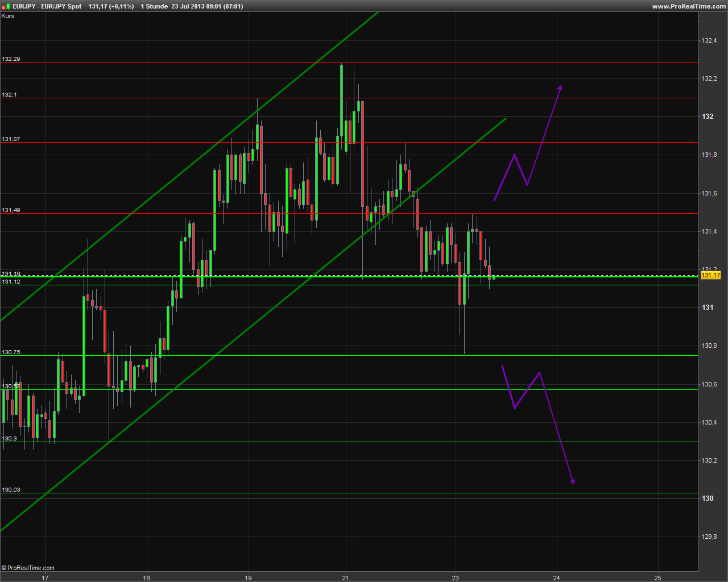728x582 pixels.
Task: Select date 24 on the time axis
Action: 556,577
